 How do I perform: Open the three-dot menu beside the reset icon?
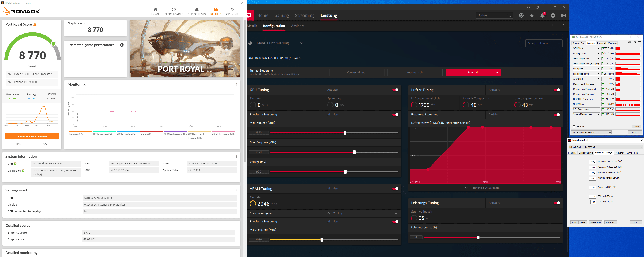coord(563,26)
